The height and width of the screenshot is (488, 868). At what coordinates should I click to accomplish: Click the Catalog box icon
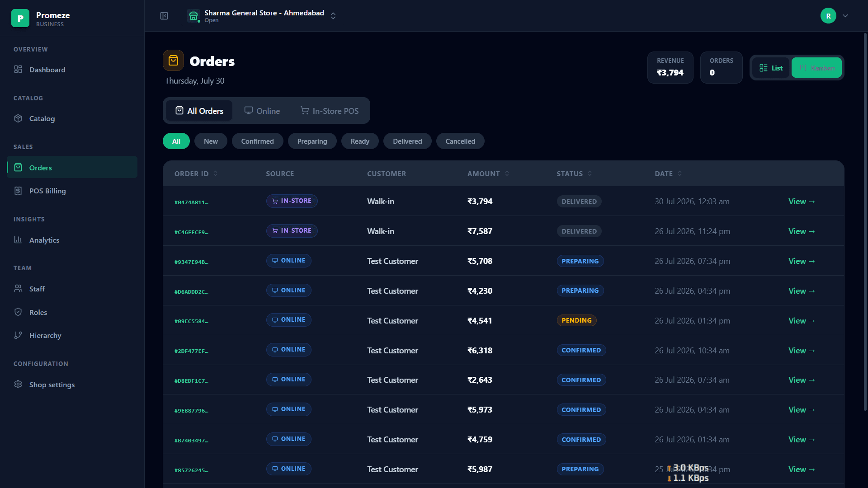point(18,118)
